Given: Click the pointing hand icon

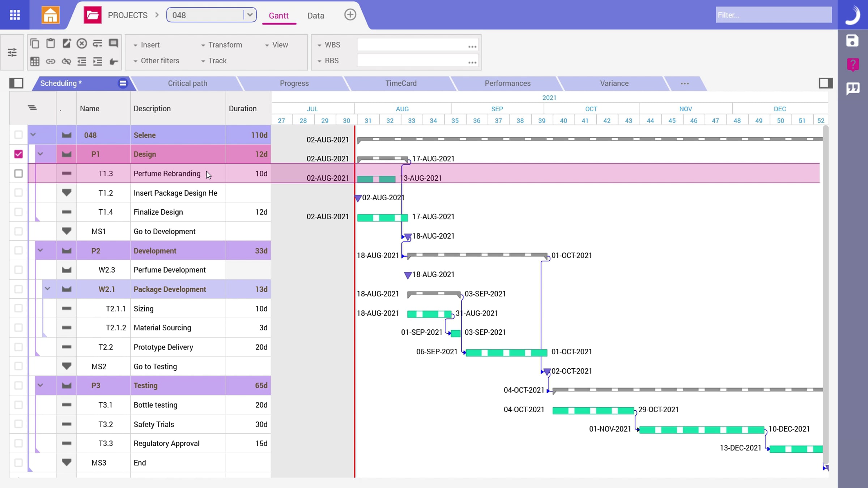Looking at the screenshot, I should click(114, 61).
